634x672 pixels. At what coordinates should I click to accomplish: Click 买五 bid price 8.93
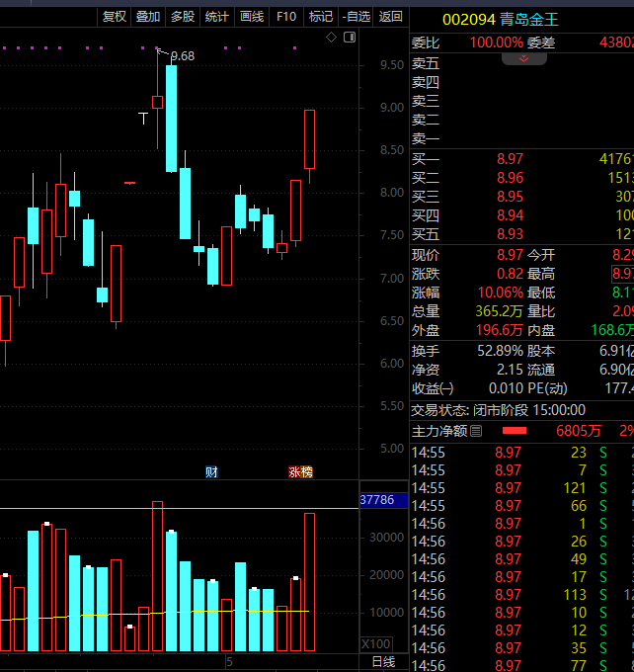[x=510, y=234]
